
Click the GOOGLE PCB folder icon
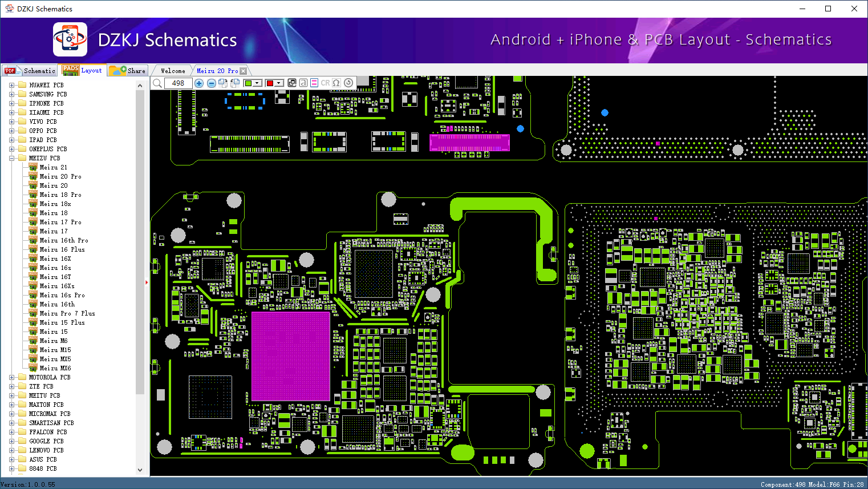coord(22,441)
